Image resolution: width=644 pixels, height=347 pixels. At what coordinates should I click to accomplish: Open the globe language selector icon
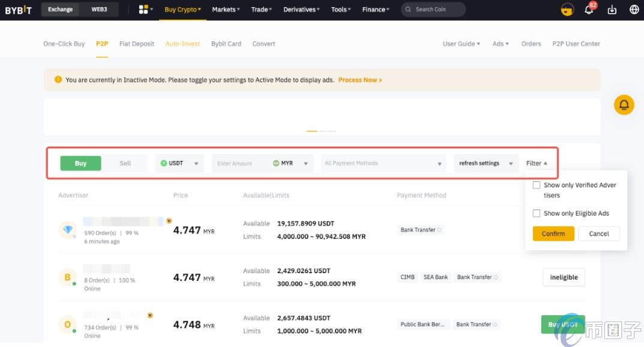pyautogui.click(x=634, y=10)
